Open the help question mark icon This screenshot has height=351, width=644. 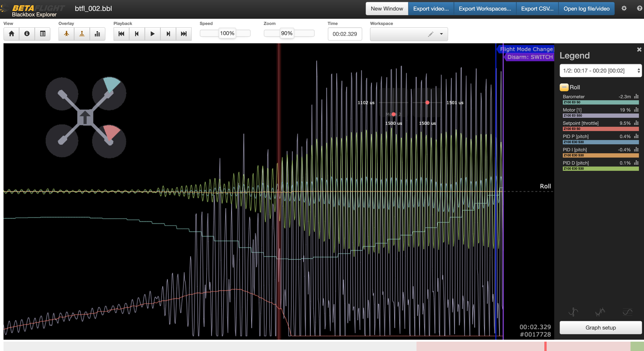tap(639, 9)
